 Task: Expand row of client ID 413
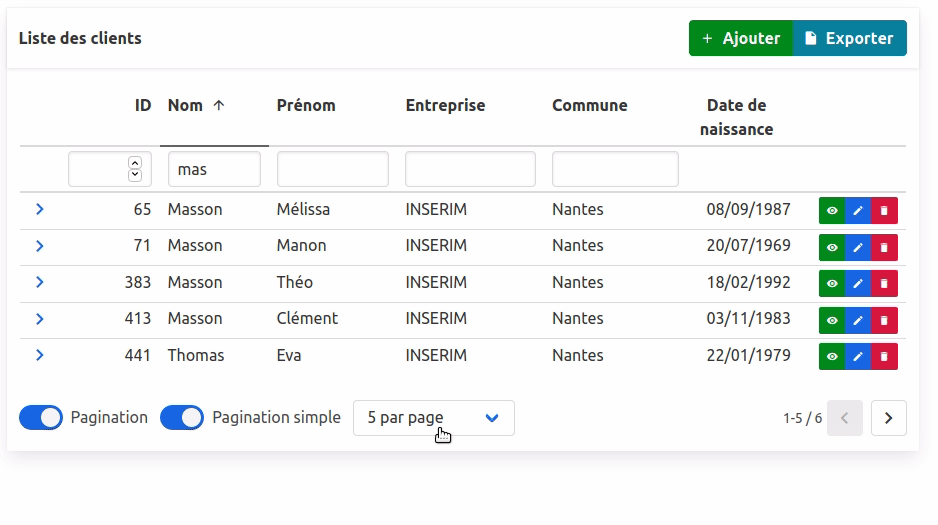coord(39,319)
